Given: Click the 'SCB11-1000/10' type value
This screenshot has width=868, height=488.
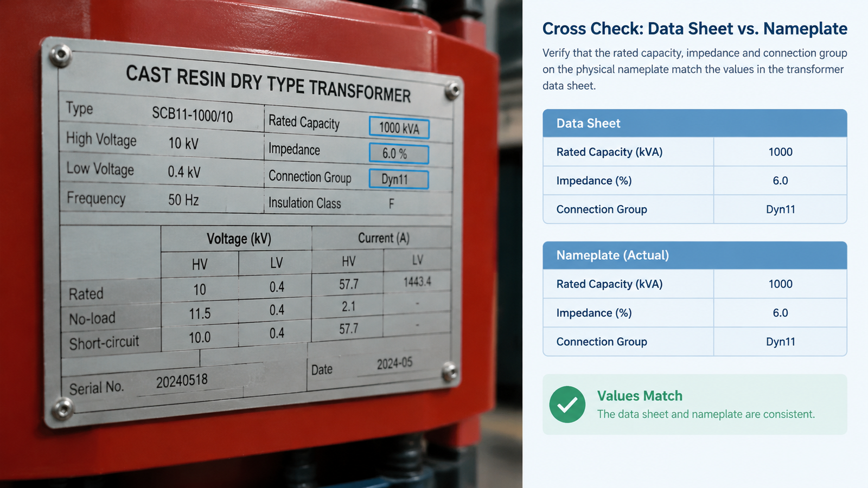Looking at the screenshot, I should (x=192, y=114).
